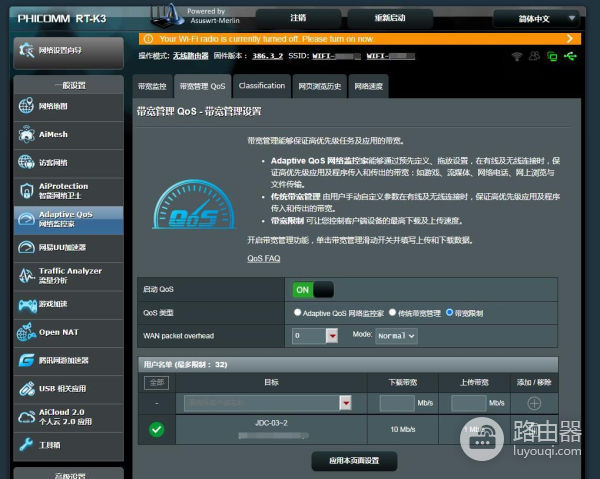Click the wireless router operation mode link
Image resolution: width=600 pixels, height=479 pixels.
click(x=191, y=56)
